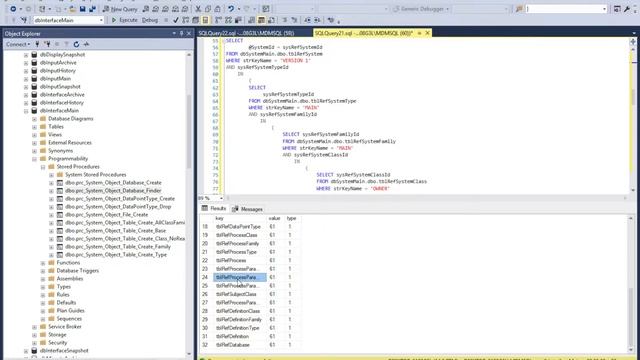The width and height of the screenshot is (640, 360).
Task: Undo the last edit
Action: coord(231,9)
